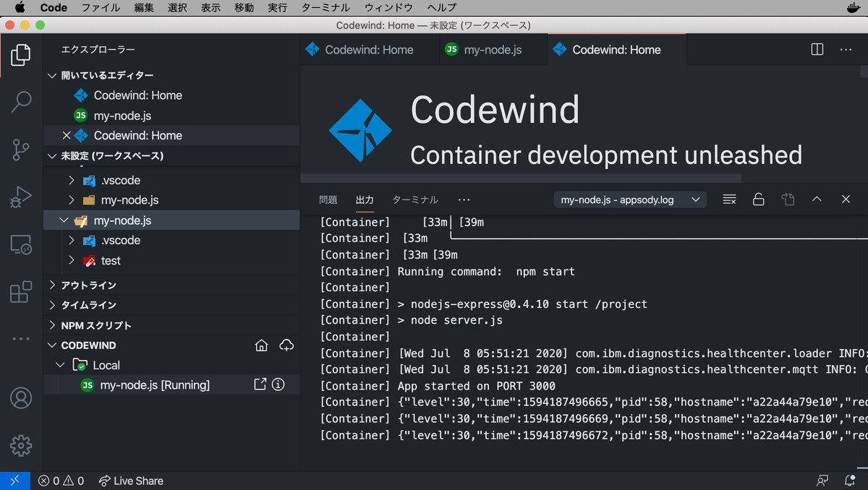Open editor more actions ellipsis

click(x=846, y=50)
